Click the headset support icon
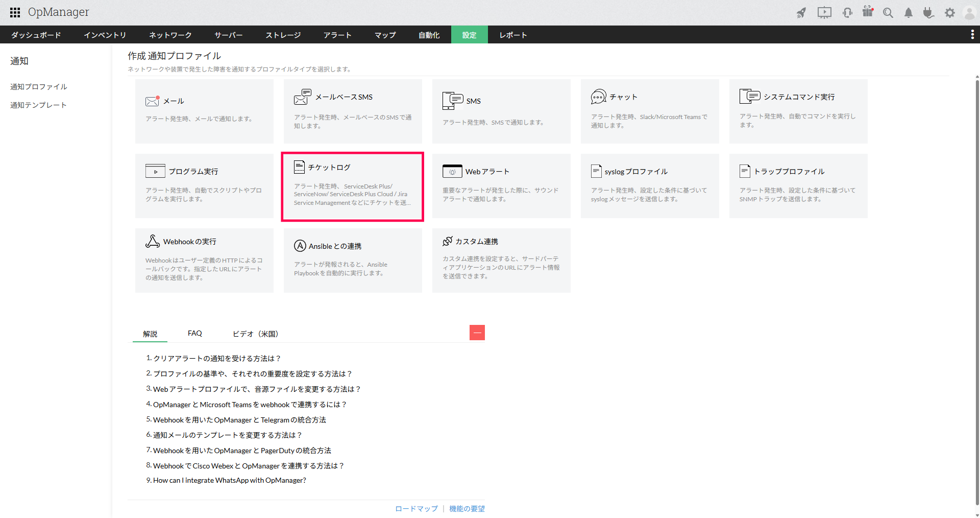Image resolution: width=980 pixels, height=518 pixels. pos(847,13)
